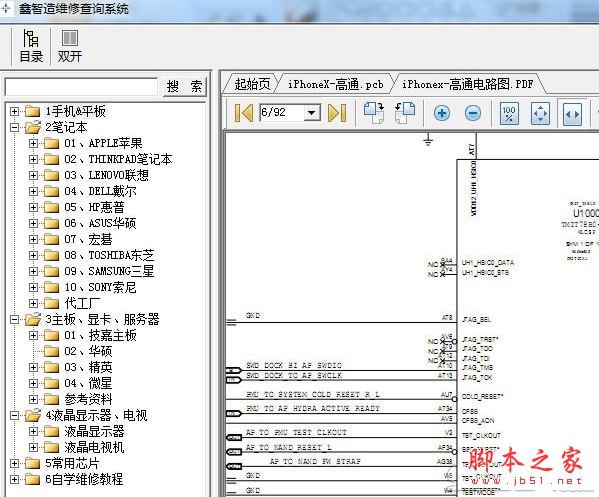Select the 04、微星 folder

(x=88, y=383)
